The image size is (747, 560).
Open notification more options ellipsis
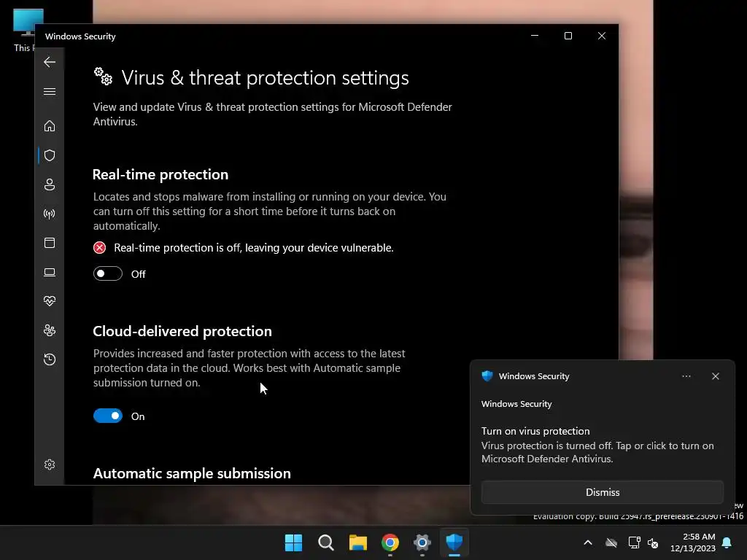click(x=686, y=376)
